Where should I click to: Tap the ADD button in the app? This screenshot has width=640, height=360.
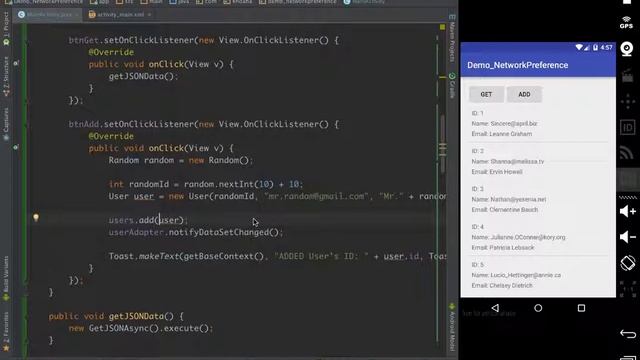[x=524, y=94]
